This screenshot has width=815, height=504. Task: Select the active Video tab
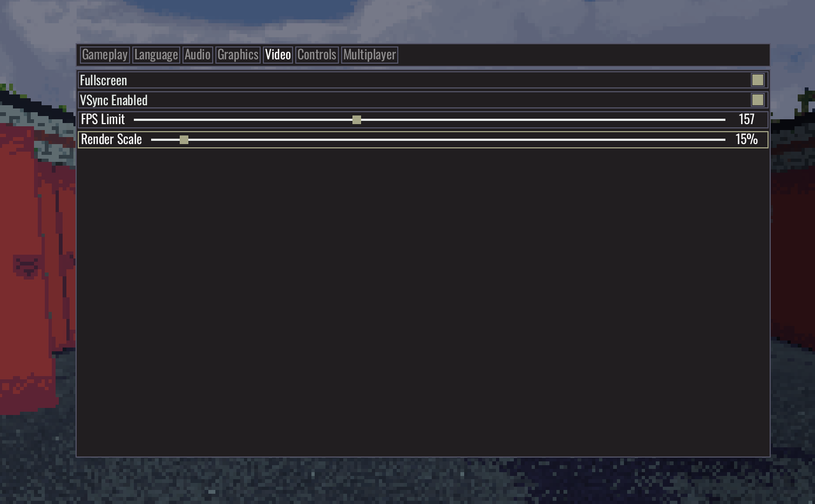(278, 55)
